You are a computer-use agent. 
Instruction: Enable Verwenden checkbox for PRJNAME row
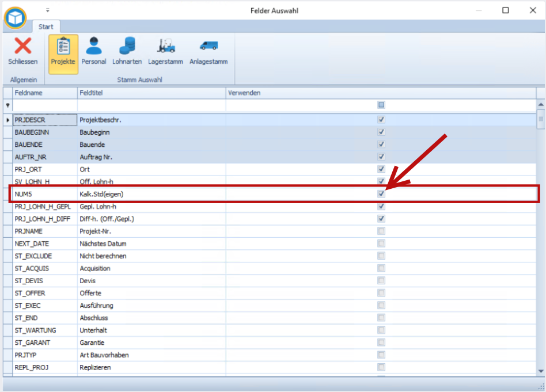pos(381,231)
